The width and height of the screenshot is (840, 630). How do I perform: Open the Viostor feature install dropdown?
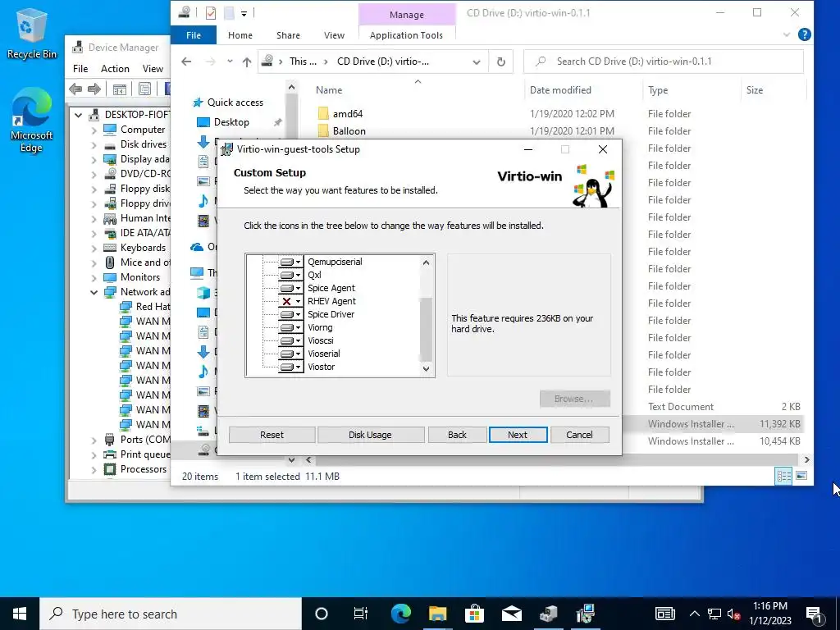click(x=290, y=367)
